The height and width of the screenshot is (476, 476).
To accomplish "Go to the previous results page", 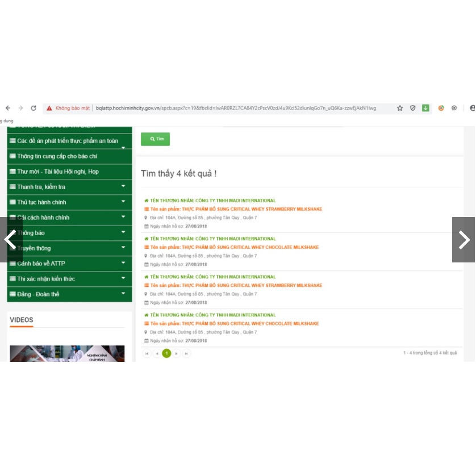I will coord(157,353).
